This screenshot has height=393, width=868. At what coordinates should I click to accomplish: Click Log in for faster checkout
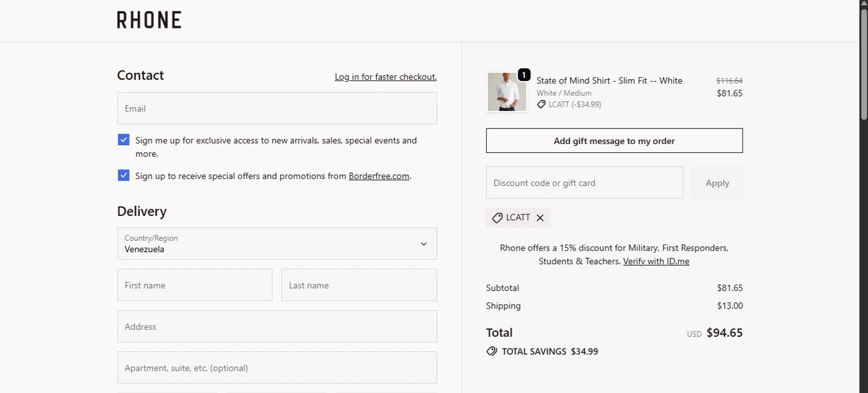coord(385,76)
